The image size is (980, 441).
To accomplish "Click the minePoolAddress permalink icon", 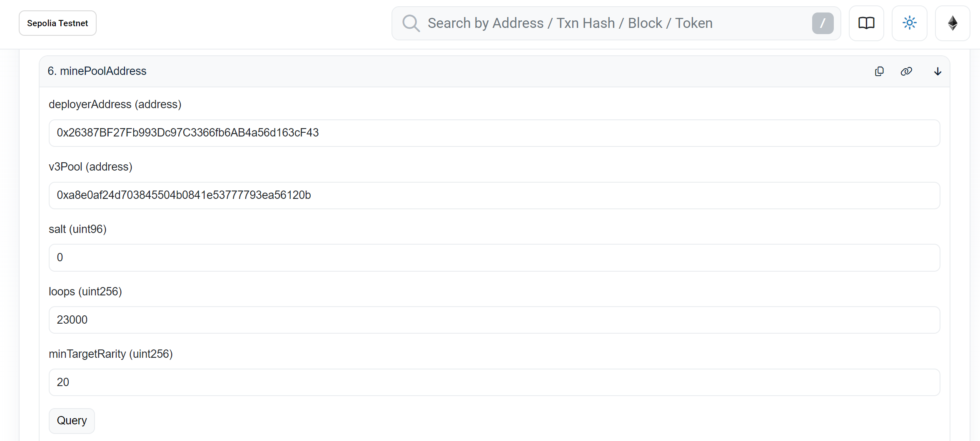I will (906, 72).
